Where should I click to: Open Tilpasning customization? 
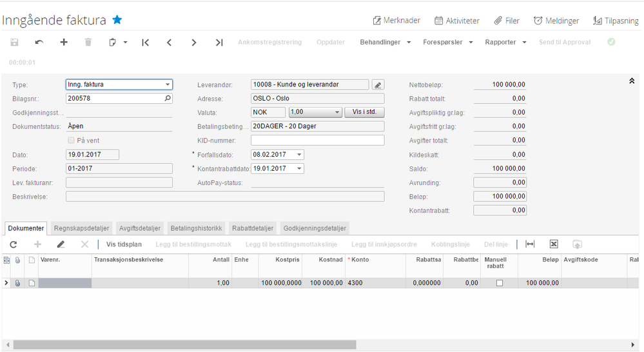click(616, 21)
